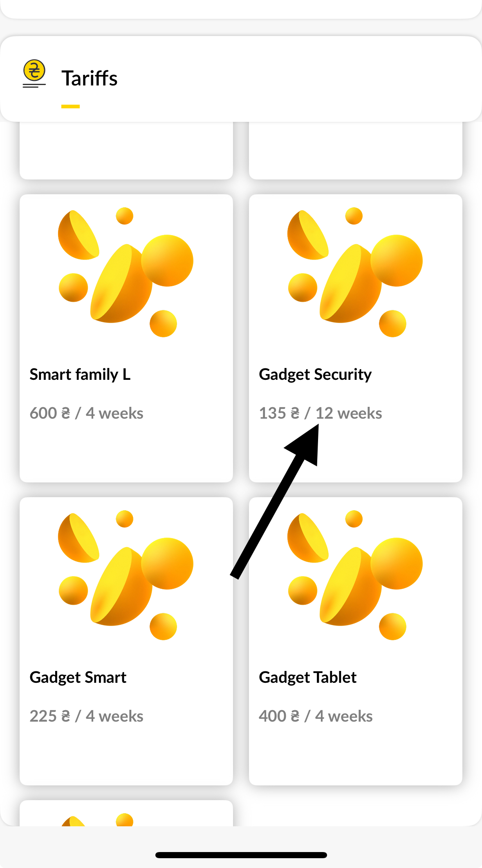This screenshot has width=482, height=868.
Task: Tap the 135 ₴ / 12 weeks price
Action: [320, 413]
